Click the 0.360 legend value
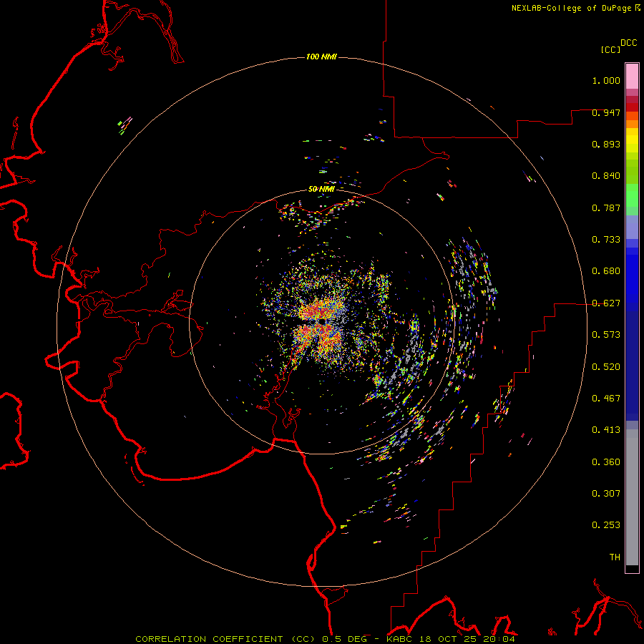Viewport: 644px width, 644px height. pyautogui.click(x=606, y=462)
